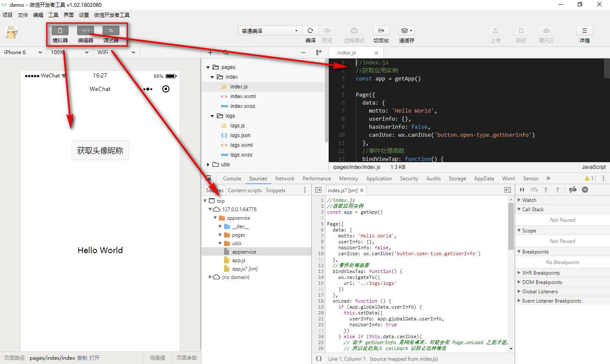Switch to the AppData tab
Image resolution: width=610 pixels, height=364 pixels.
point(484,179)
